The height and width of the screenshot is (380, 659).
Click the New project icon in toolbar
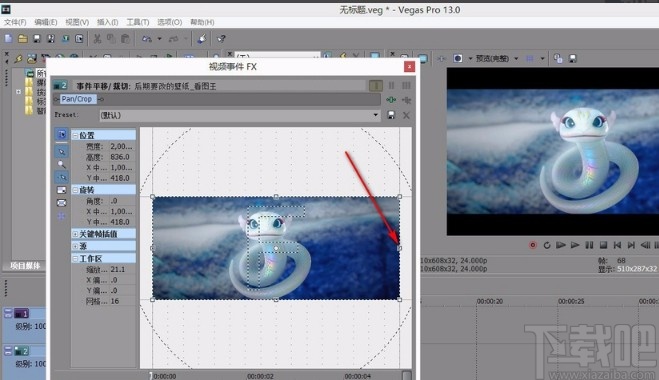pyautogui.click(x=8, y=39)
